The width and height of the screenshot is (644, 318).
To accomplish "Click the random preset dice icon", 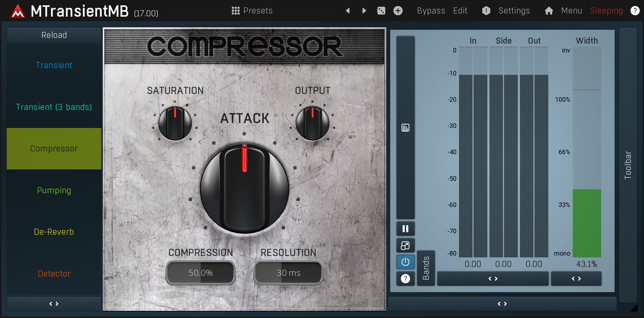I will [381, 11].
